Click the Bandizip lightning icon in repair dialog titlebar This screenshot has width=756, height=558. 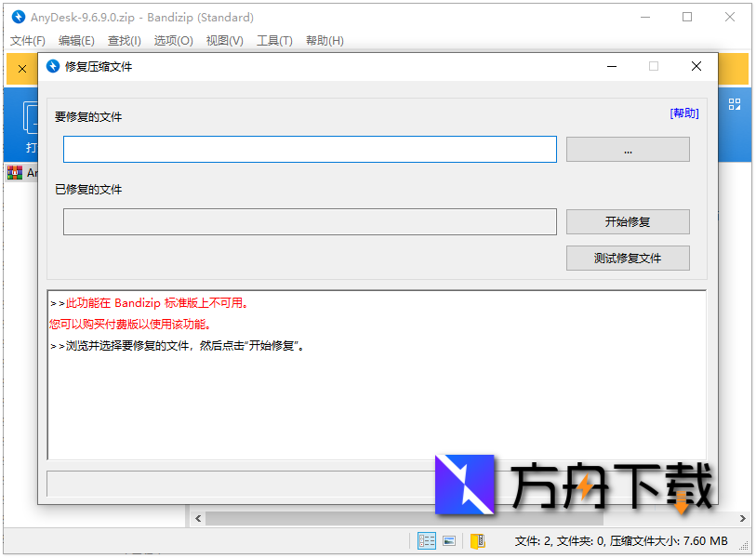coord(54,66)
